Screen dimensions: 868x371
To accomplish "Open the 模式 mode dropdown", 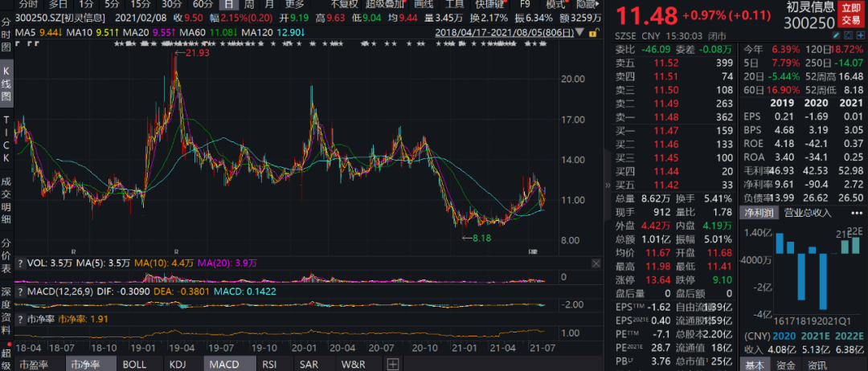I will click(x=555, y=5).
